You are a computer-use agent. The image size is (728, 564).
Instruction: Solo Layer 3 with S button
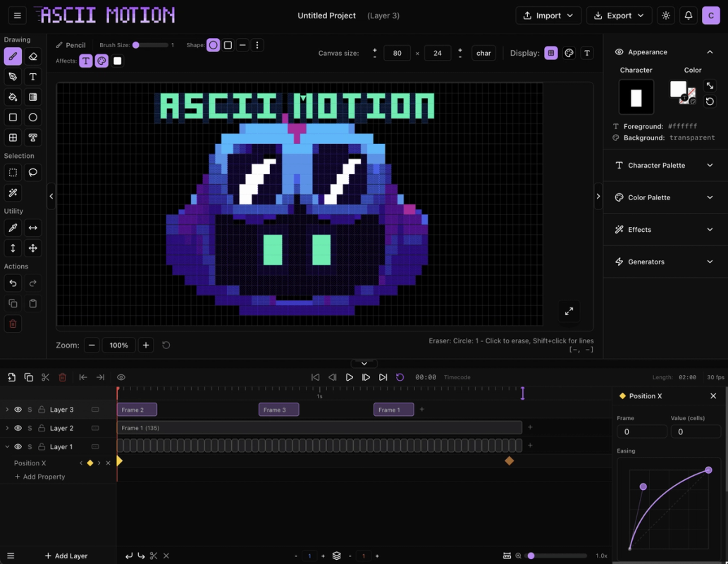(x=30, y=410)
